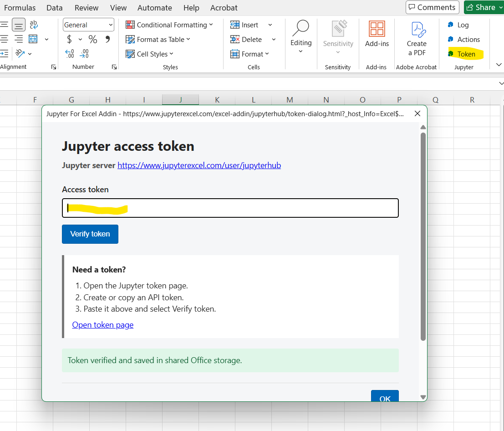Viewport: 504px width, 431px height.
Task: Apply comma style formatting
Action: pos(107,39)
